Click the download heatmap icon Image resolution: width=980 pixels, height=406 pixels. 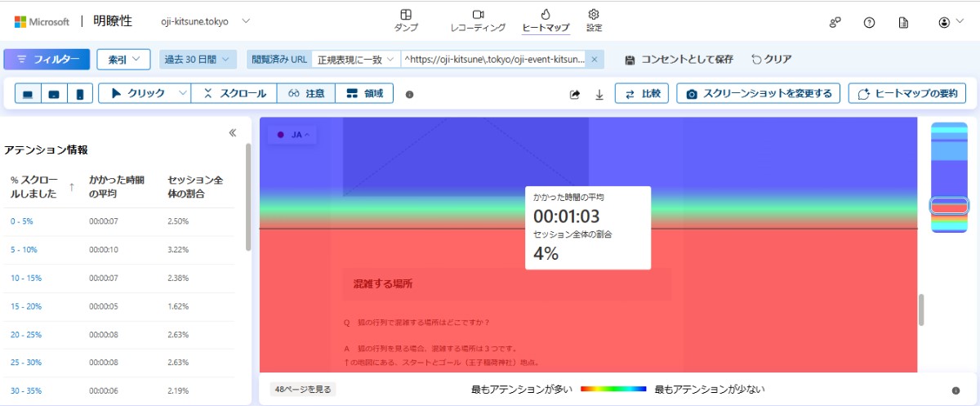point(599,94)
